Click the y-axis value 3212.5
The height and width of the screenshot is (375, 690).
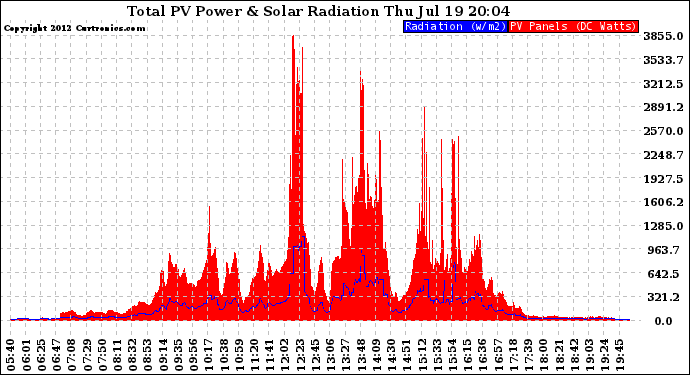click(663, 84)
